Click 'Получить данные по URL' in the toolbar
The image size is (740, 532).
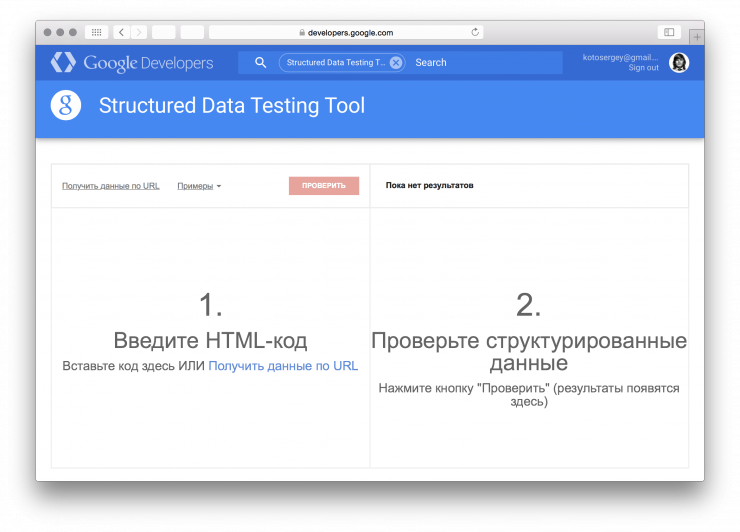click(x=110, y=186)
